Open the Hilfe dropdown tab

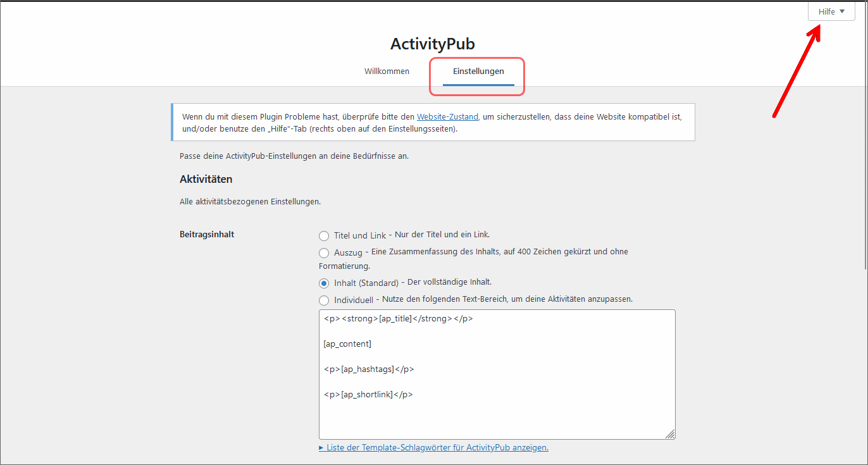click(831, 11)
